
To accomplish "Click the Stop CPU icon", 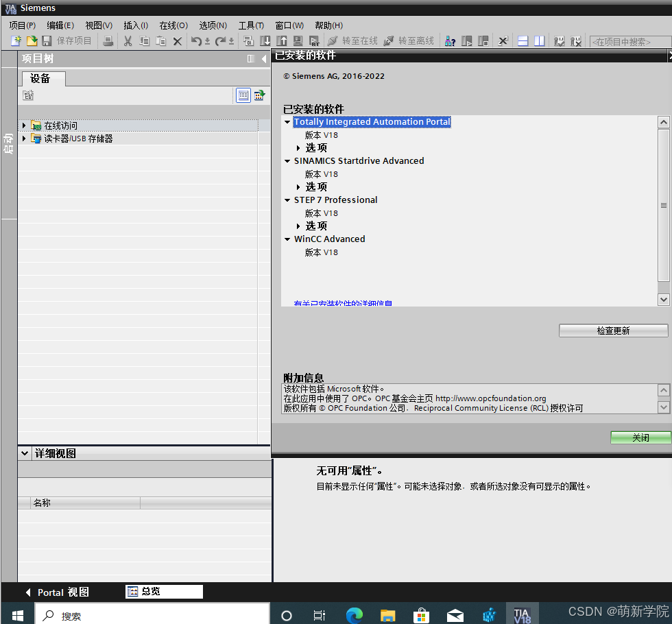I will pyautogui.click(x=483, y=40).
